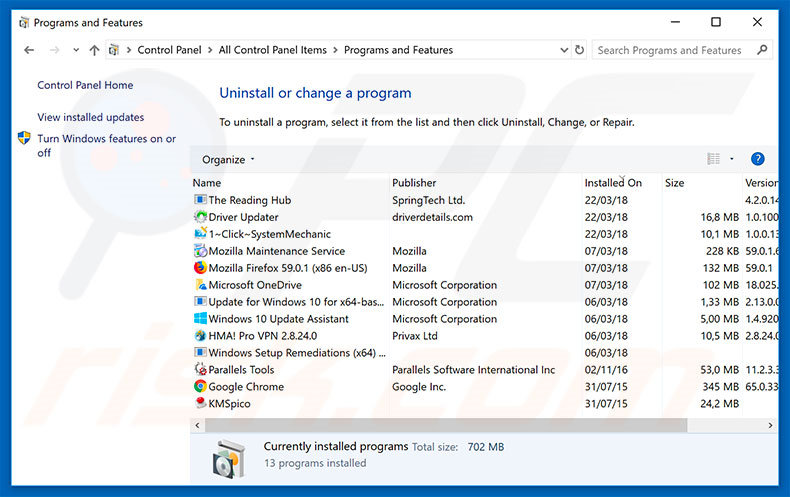This screenshot has width=790, height=497.
Task: Open the Control Panel Home link
Action: tap(85, 85)
